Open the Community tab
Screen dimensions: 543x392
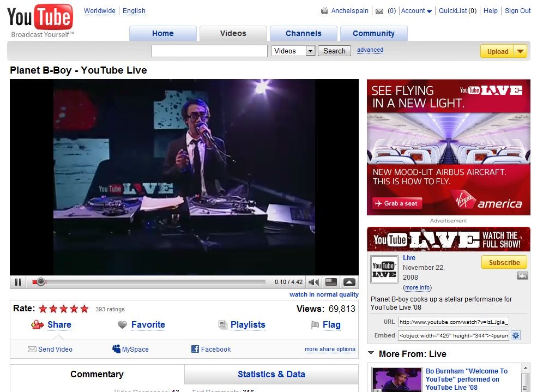pos(373,33)
